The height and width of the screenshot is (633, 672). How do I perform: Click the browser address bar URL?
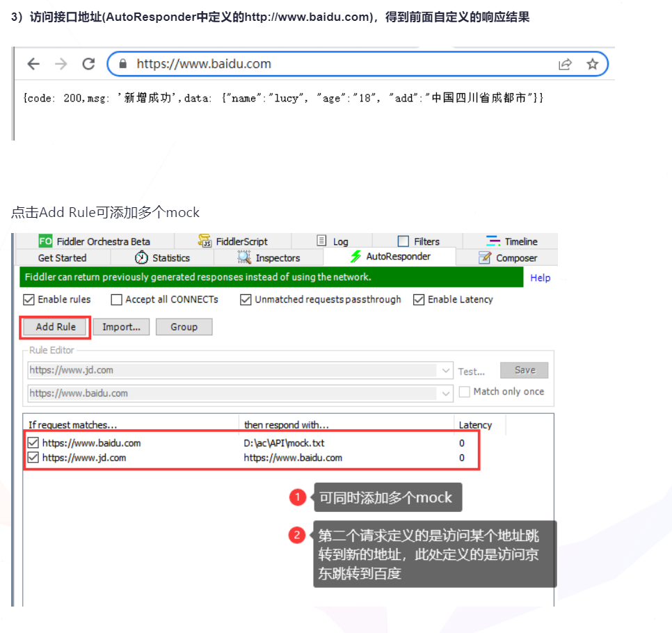tap(204, 64)
